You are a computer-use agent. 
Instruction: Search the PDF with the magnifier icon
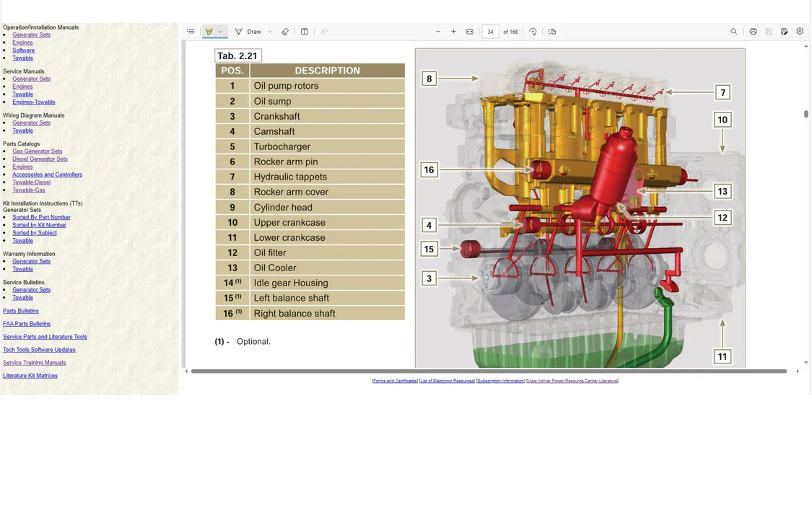pyautogui.click(x=733, y=32)
